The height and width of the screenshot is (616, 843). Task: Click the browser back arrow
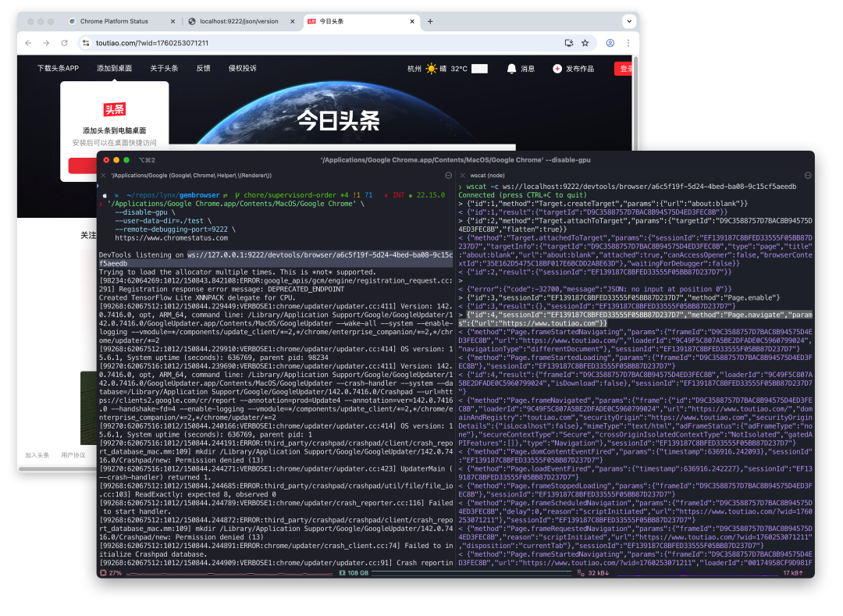27,43
